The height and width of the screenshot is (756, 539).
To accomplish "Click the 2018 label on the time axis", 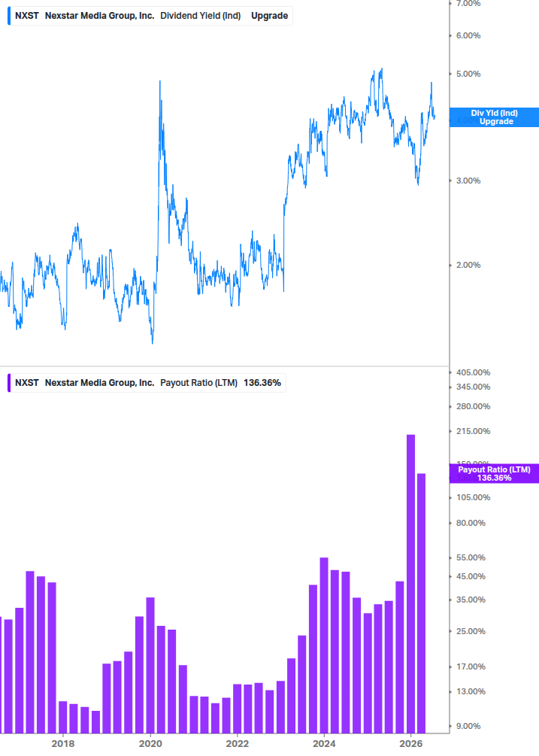I will [63, 744].
